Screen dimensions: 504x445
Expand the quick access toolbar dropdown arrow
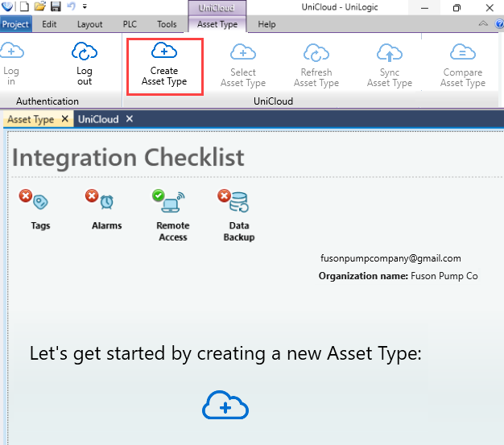[x=85, y=7]
